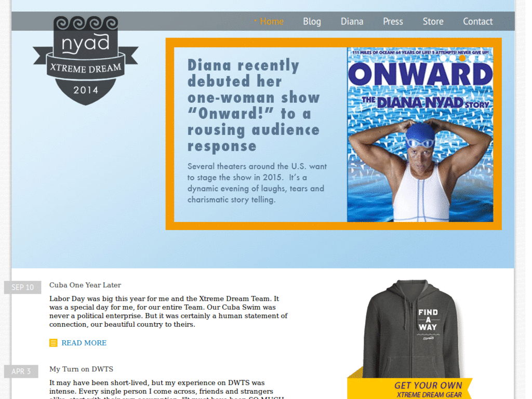Select the first carousel slide dot

(443, 58)
